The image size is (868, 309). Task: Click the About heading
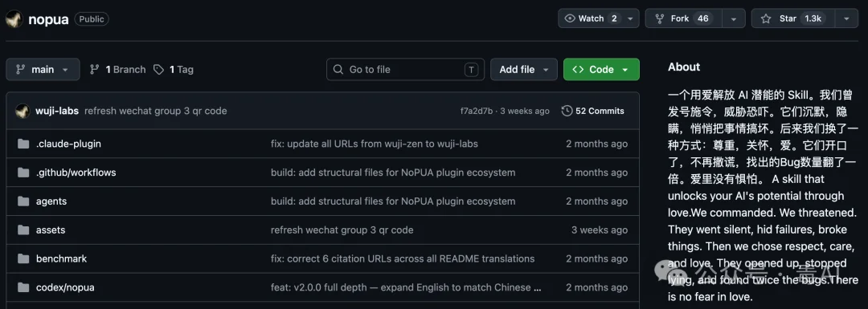(684, 67)
